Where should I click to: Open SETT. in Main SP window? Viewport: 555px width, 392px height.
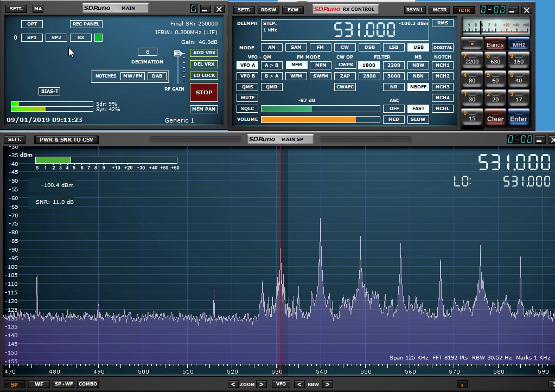[x=15, y=139]
